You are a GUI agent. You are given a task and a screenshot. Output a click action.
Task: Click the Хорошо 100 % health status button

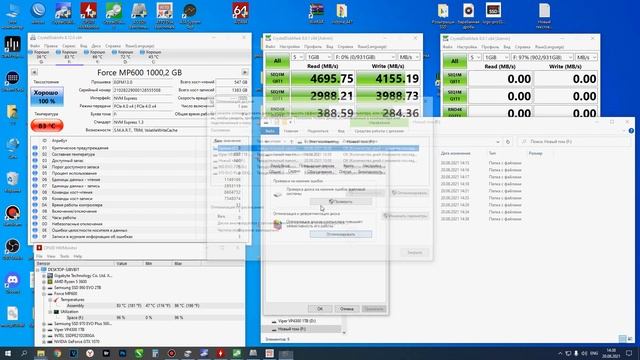47,97
